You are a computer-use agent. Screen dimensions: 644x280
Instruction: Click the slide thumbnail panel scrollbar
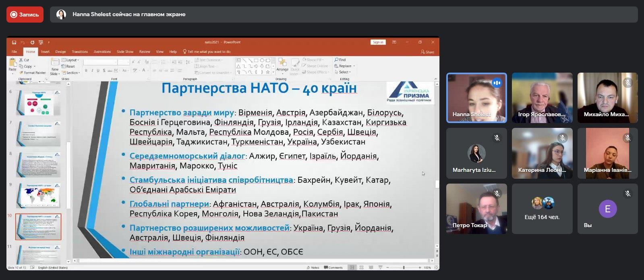point(68,175)
